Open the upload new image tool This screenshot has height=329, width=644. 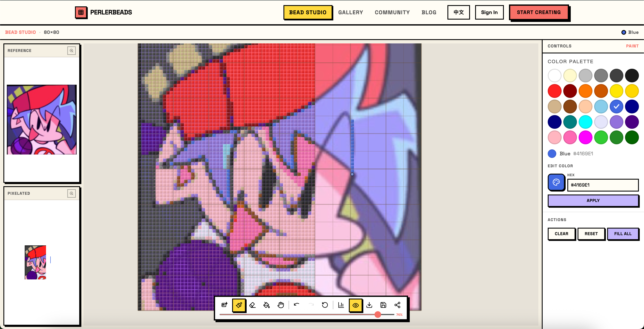tap(224, 305)
